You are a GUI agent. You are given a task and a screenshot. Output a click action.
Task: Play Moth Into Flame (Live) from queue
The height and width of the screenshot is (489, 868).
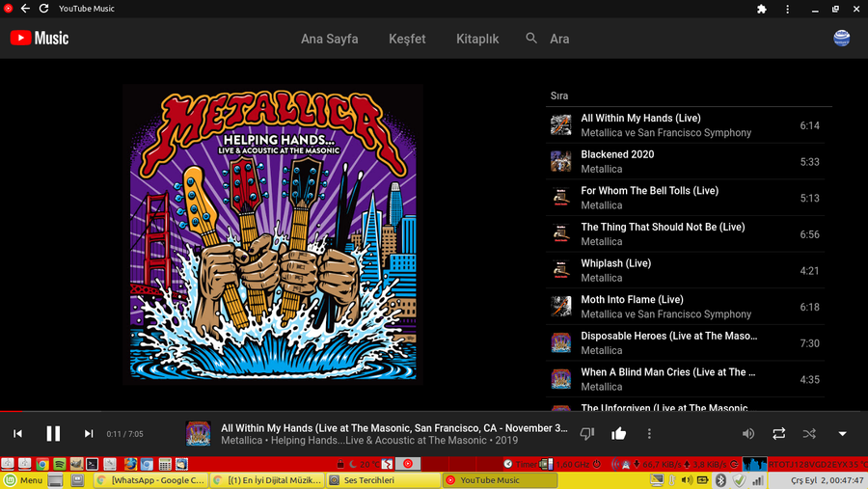coord(686,307)
